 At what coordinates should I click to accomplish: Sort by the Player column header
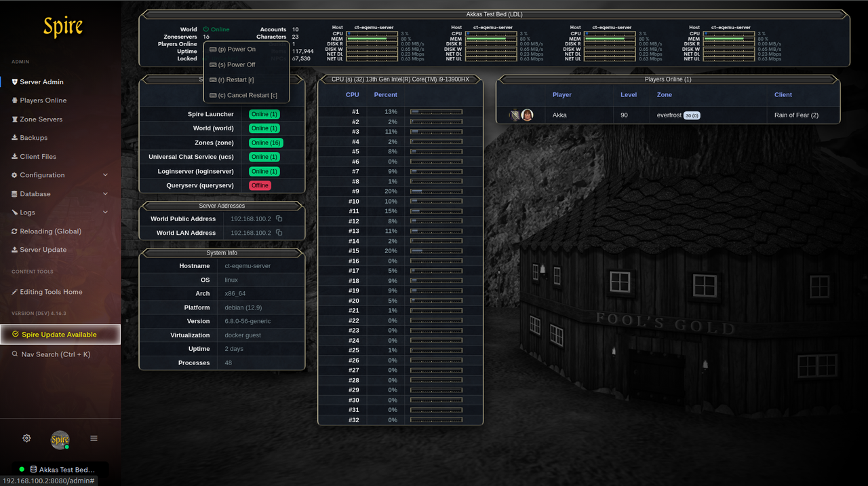click(562, 95)
